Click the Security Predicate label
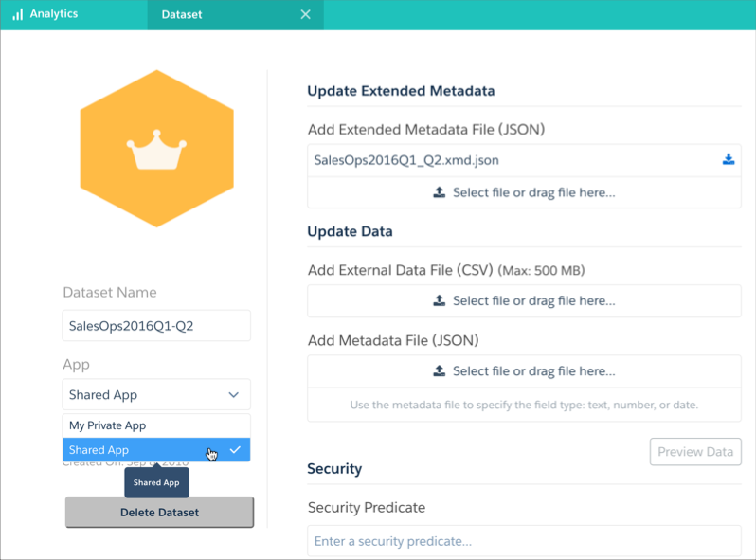This screenshot has width=756, height=560. (367, 508)
